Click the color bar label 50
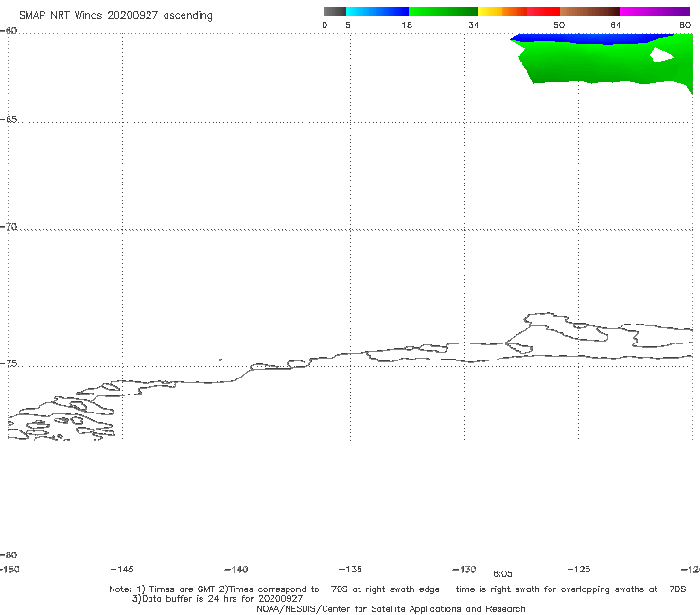This screenshot has width=700, height=615. pyautogui.click(x=559, y=26)
